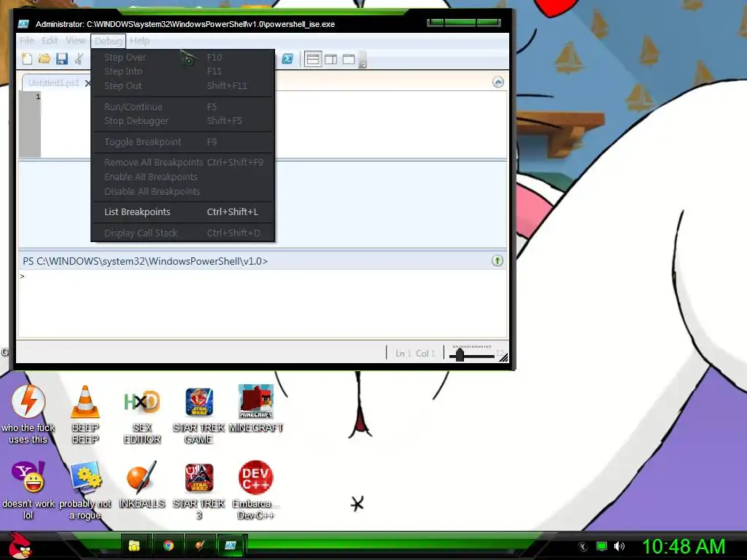
Task: Select Step Into in Debug menu
Action: (182, 71)
